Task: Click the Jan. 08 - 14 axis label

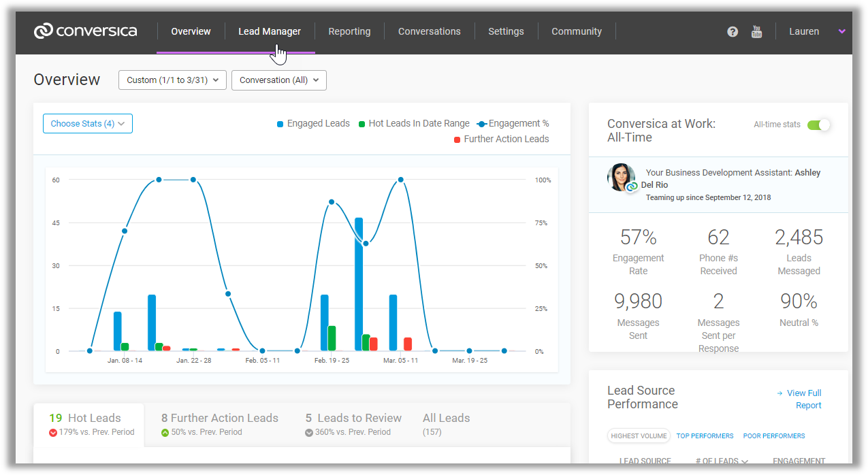Action: tap(125, 360)
